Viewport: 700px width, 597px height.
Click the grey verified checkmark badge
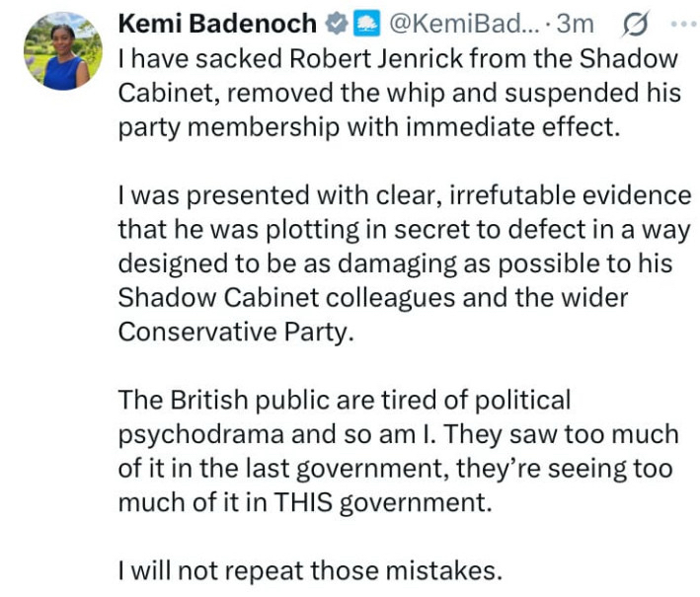tap(334, 24)
